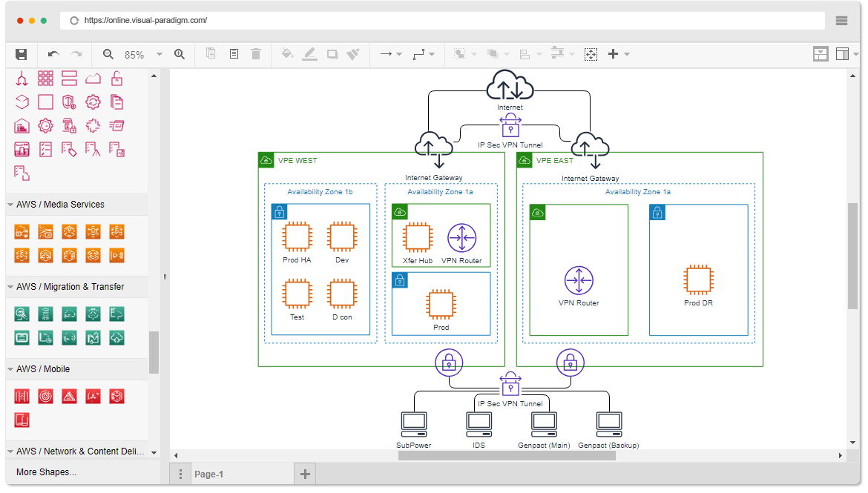Click the zoom out magnifier icon
This screenshot has height=493, width=868.
tap(108, 54)
